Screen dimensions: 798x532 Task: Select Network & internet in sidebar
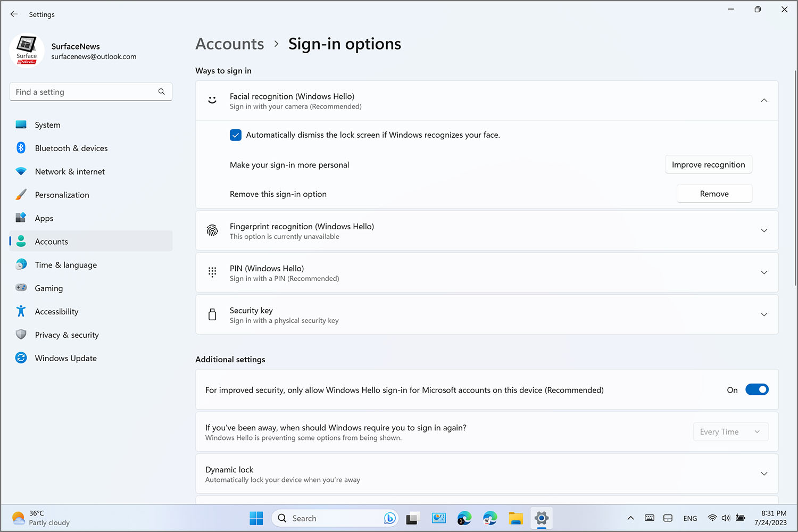click(x=70, y=172)
